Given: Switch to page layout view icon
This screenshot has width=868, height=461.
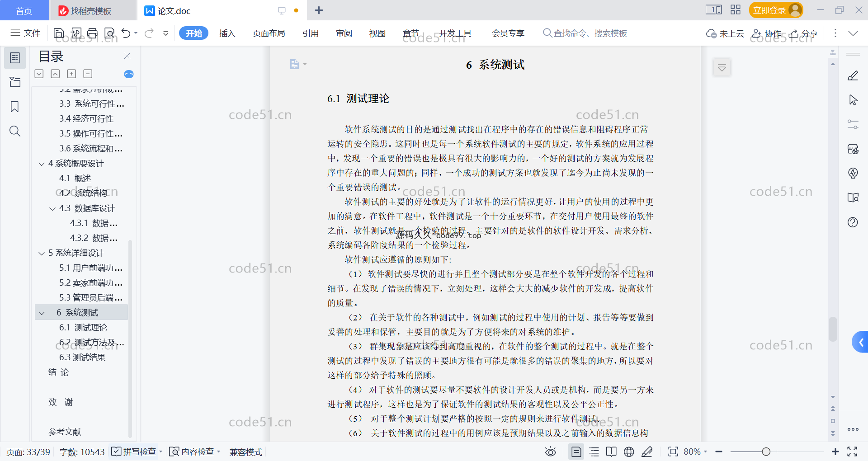Looking at the screenshot, I should (x=576, y=452).
